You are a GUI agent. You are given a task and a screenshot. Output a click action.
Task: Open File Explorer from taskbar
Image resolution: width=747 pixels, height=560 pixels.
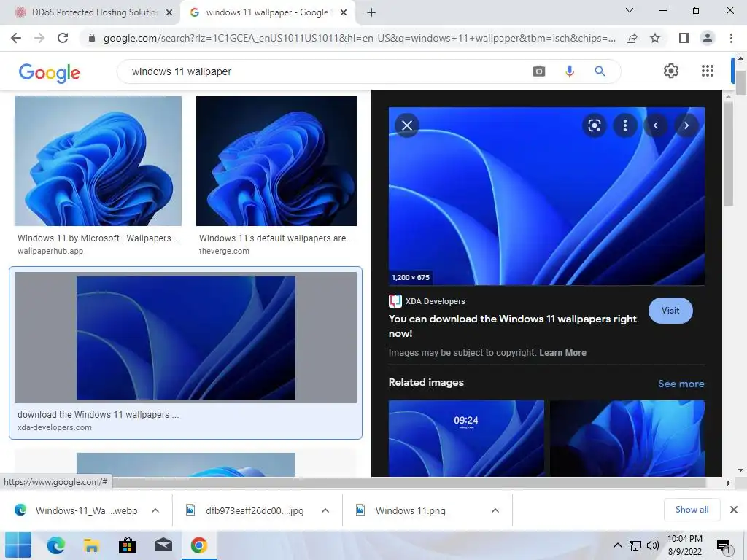point(91,545)
